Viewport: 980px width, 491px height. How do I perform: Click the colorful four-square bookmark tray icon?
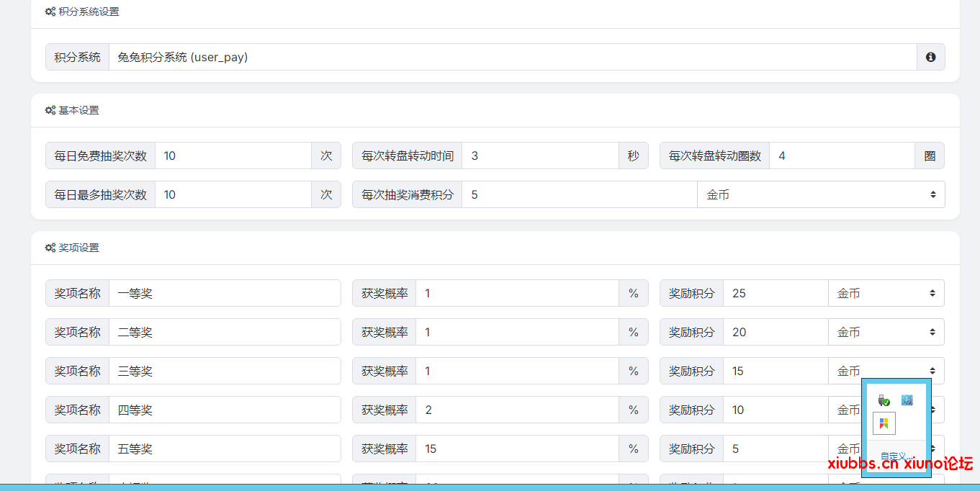(884, 423)
